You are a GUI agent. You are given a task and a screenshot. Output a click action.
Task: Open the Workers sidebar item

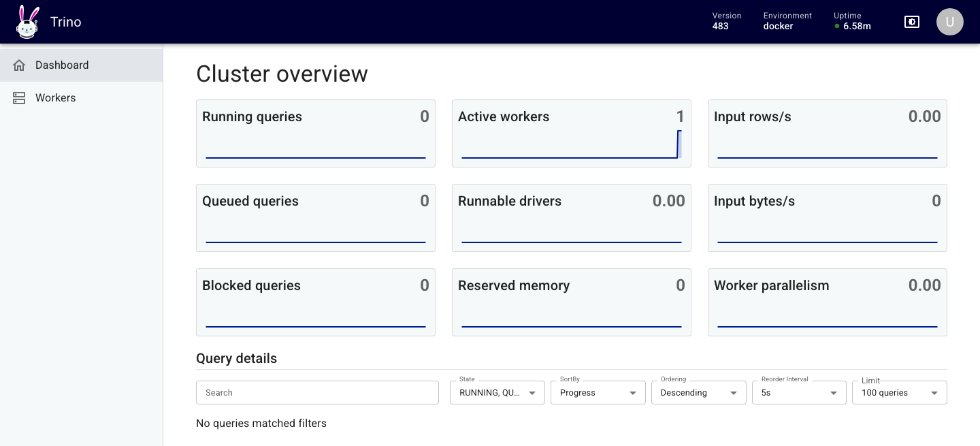click(82, 98)
